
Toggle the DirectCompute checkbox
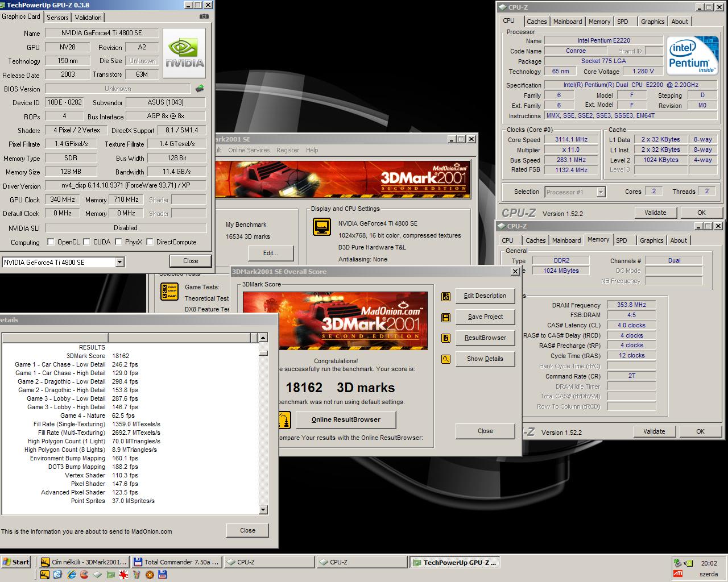click(150, 242)
